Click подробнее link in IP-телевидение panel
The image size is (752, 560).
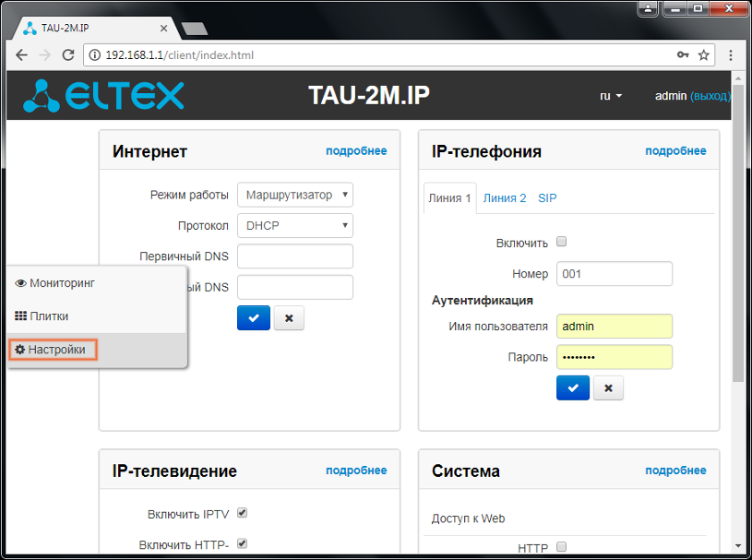pos(356,471)
